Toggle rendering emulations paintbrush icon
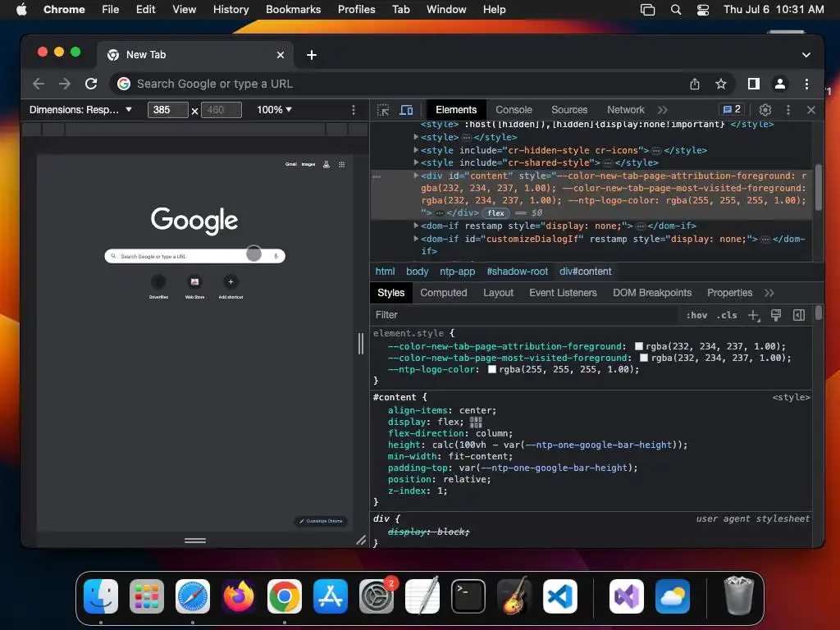Screen dimensions: 840x630 tap(776, 315)
